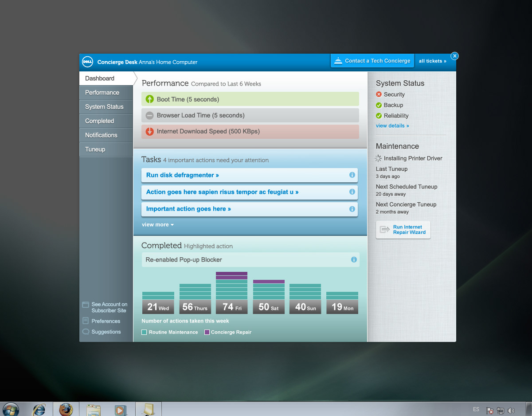Open info icon for Run disk defragmenter
This screenshot has width=532, height=416.
click(352, 175)
